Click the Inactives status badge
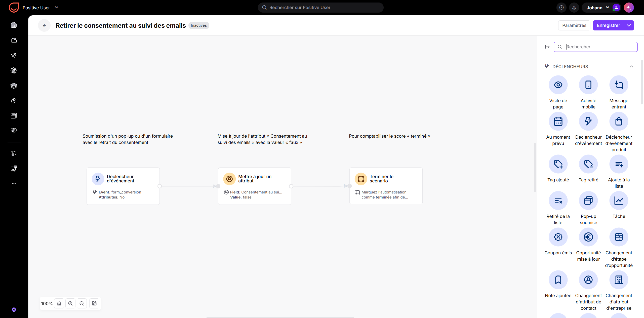This screenshot has height=318, width=644. pyautogui.click(x=199, y=25)
